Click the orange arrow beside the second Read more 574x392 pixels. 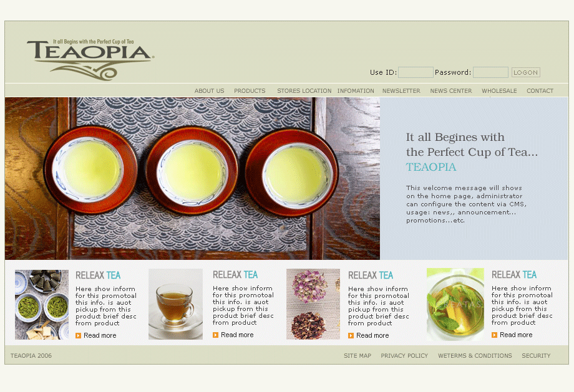click(x=216, y=335)
